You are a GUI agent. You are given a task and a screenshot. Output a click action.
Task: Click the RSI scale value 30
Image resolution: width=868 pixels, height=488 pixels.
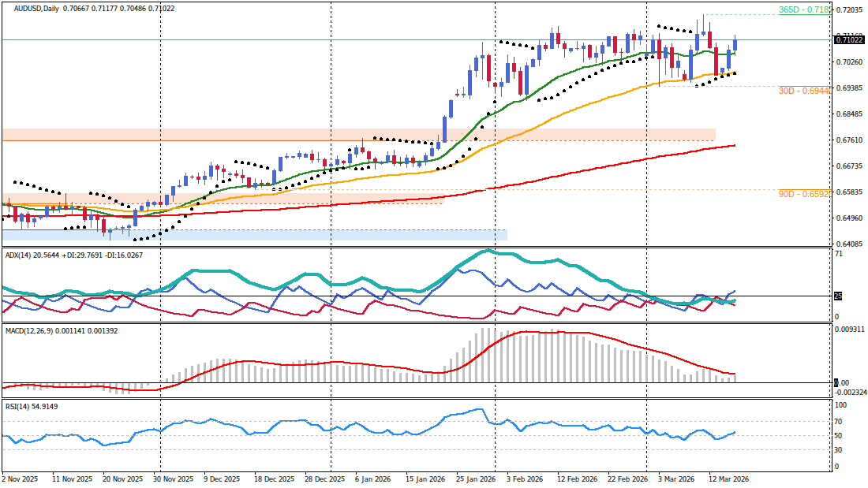click(839, 450)
